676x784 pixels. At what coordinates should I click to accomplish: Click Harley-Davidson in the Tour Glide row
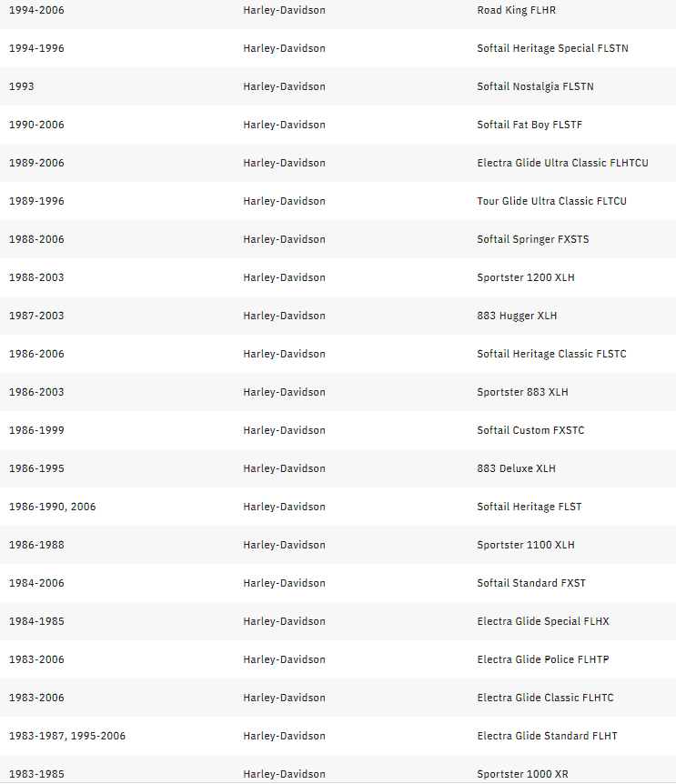[x=284, y=201]
